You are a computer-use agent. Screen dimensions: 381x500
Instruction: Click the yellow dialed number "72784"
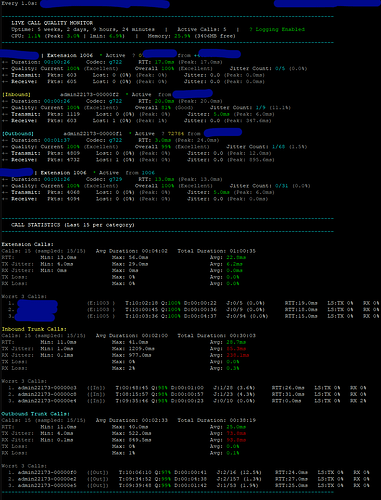(x=176, y=134)
